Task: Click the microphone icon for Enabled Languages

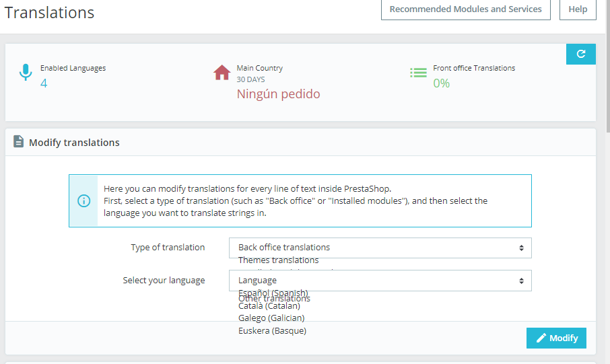Action: (26, 73)
